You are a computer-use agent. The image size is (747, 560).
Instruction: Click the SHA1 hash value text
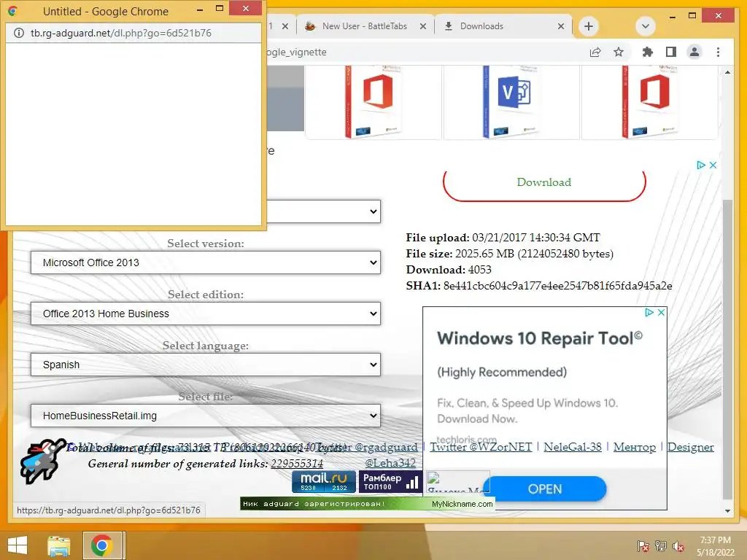558,286
